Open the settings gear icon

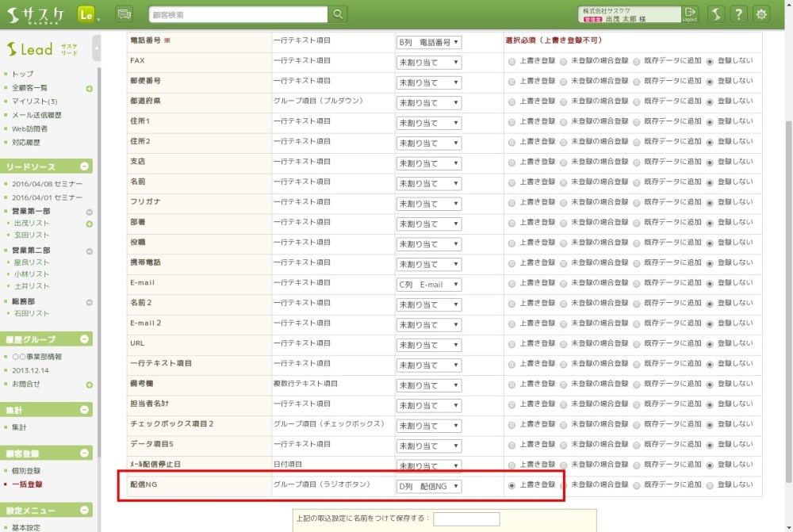click(x=762, y=14)
